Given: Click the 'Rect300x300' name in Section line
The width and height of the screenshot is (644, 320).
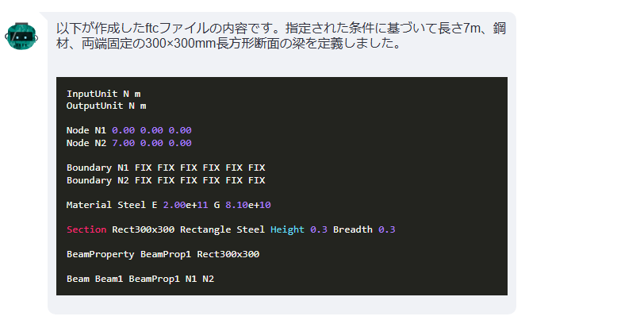Looking at the screenshot, I should 144,229.
